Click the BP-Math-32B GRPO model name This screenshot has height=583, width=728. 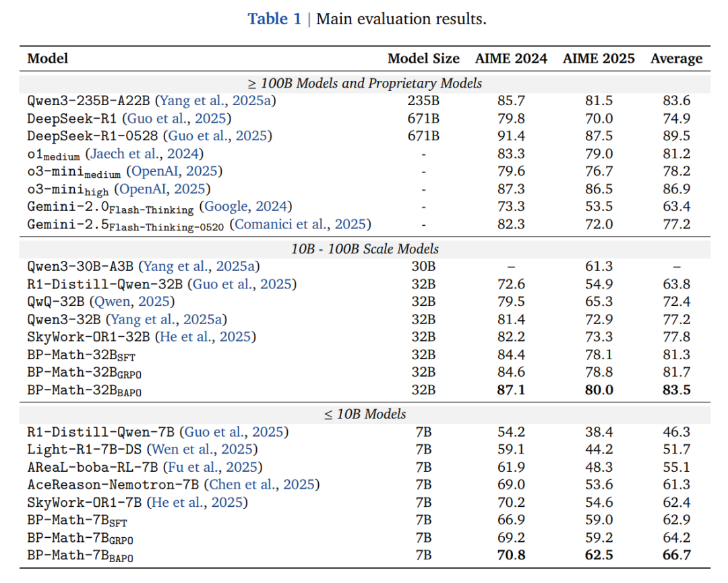pyautogui.click(x=84, y=373)
